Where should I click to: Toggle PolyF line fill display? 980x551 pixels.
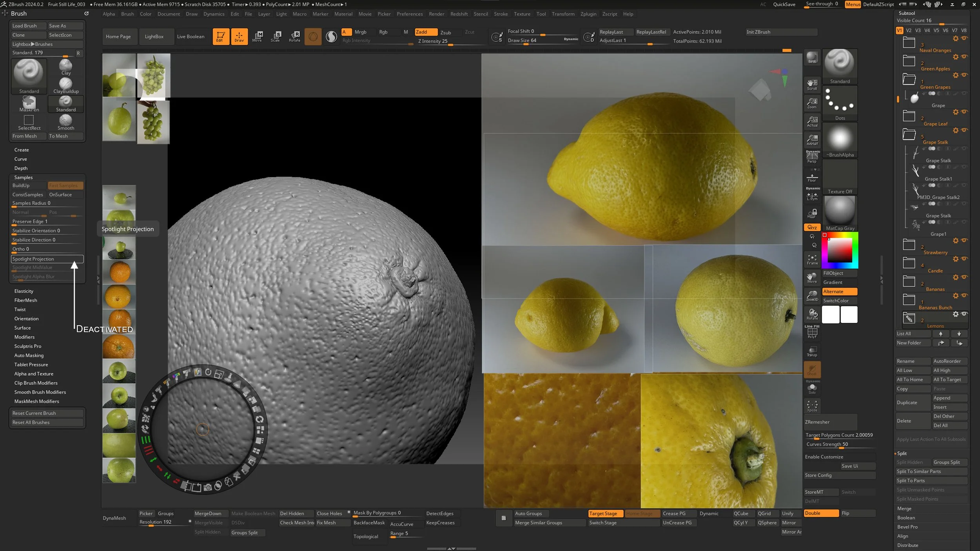click(x=812, y=333)
